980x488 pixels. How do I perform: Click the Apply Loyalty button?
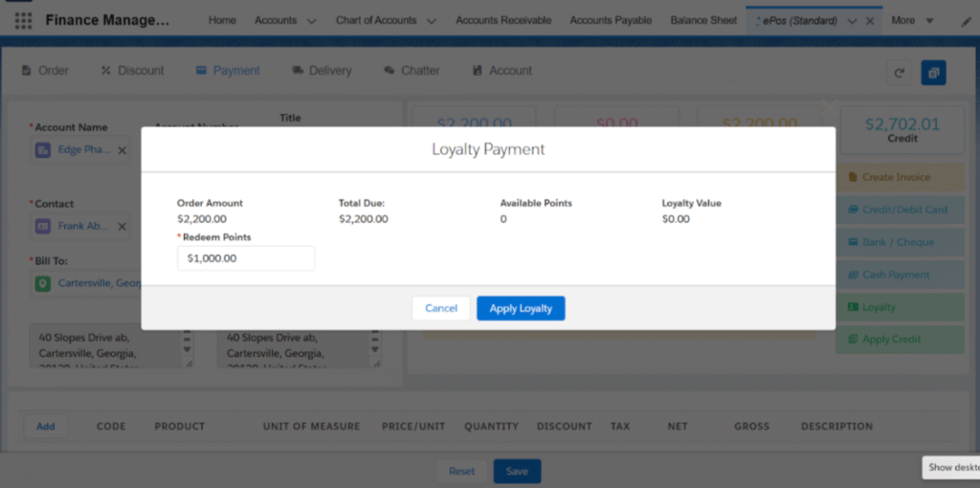(521, 308)
